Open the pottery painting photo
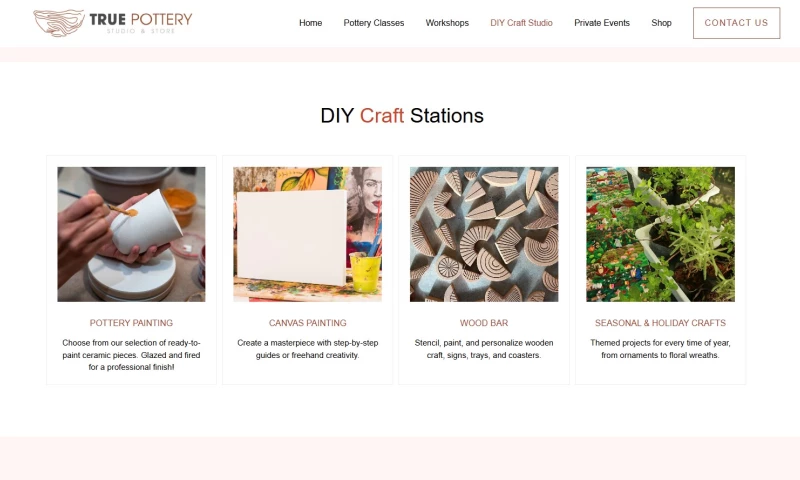The image size is (800, 480). pos(131,234)
